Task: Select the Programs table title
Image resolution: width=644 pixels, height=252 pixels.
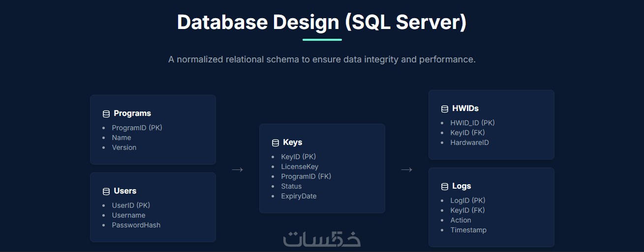Action: [132, 113]
